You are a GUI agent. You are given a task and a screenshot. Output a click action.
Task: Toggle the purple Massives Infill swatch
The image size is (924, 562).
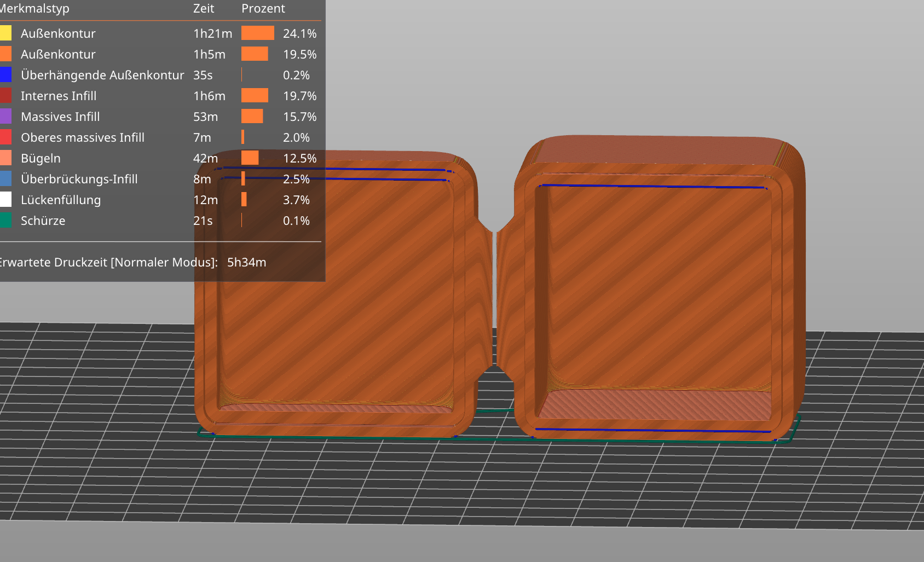(x=7, y=116)
